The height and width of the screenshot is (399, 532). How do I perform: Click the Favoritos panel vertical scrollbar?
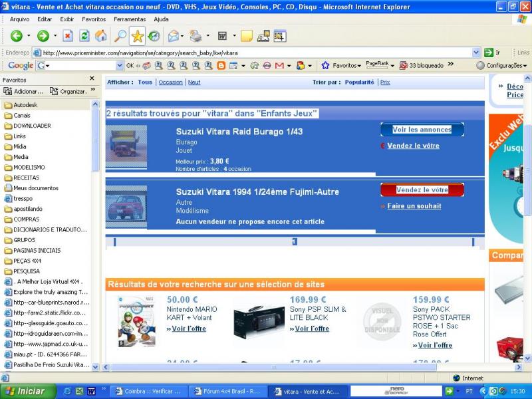pos(95,235)
